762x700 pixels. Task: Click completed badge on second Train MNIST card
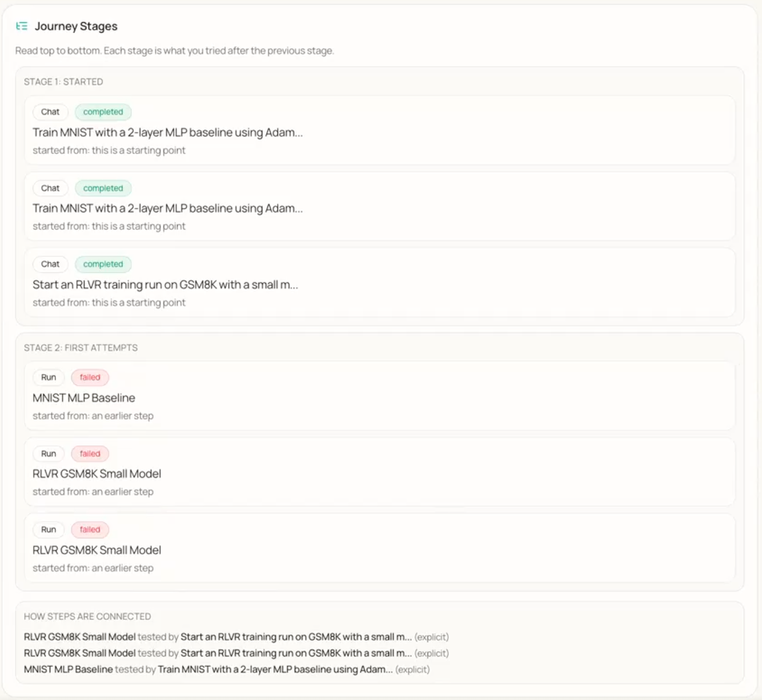click(x=103, y=188)
